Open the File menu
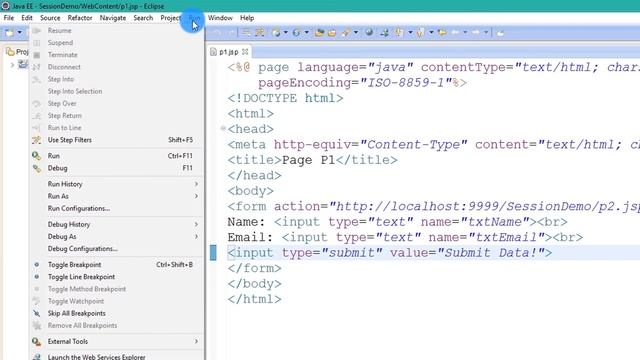Viewport: 640px width, 360px height. pyautogui.click(x=9, y=18)
